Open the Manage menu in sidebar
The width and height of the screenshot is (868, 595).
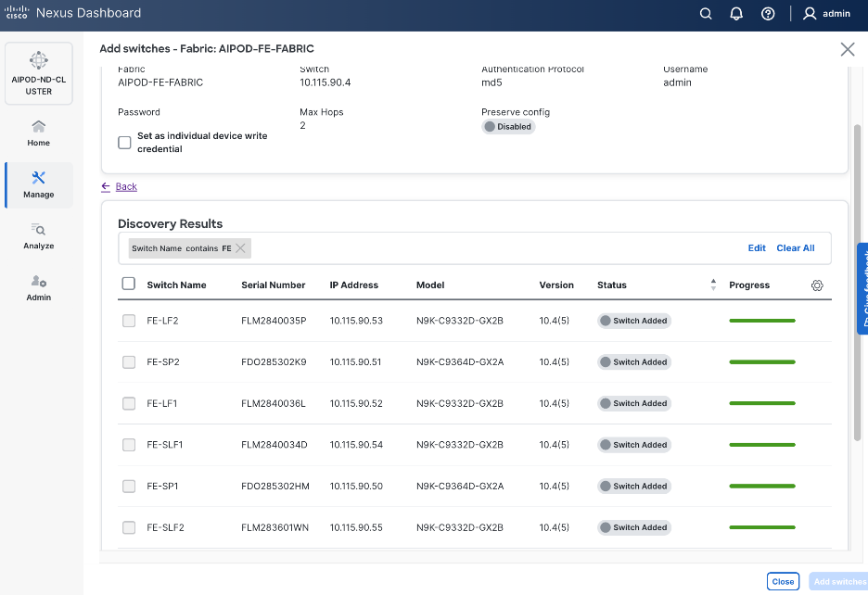(38, 184)
